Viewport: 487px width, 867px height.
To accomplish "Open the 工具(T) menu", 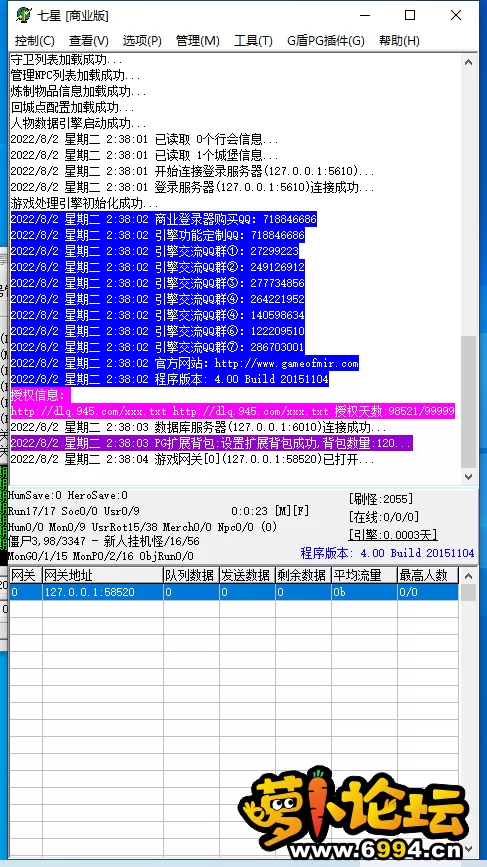I will 253,41.
